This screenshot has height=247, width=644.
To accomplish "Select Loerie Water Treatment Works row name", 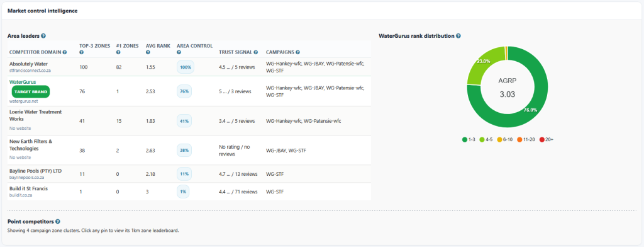I will click(x=35, y=115).
